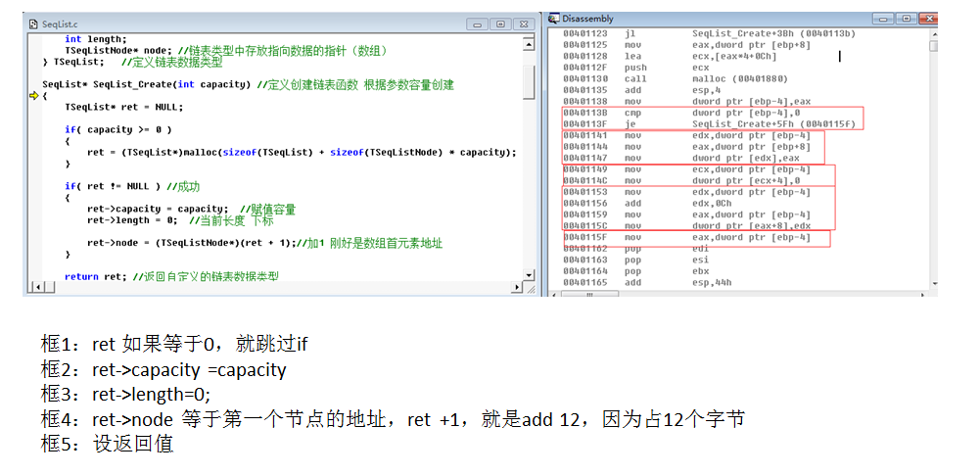This screenshot has width=980, height=475.
Task: Click the je instruction at 0040113F
Action: coord(710,124)
